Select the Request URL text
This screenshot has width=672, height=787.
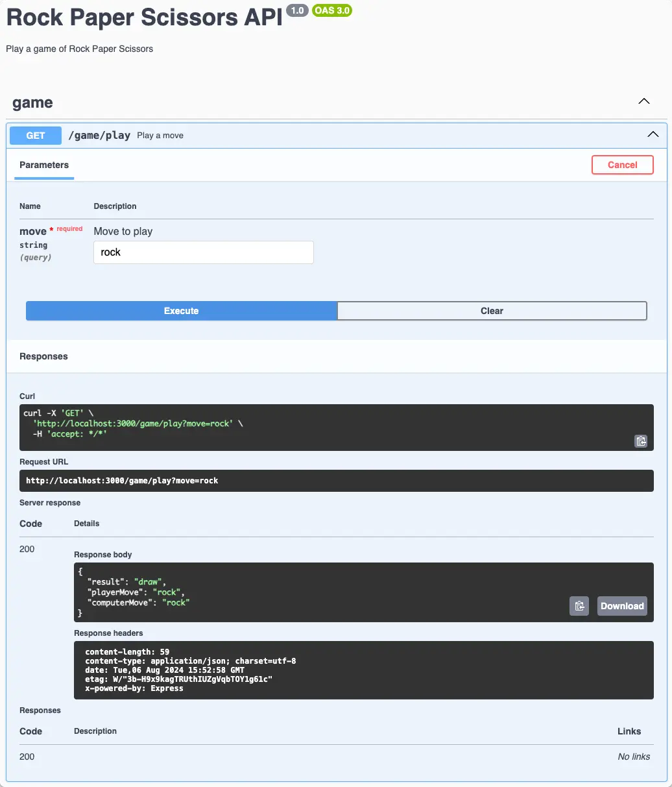click(121, 481)
